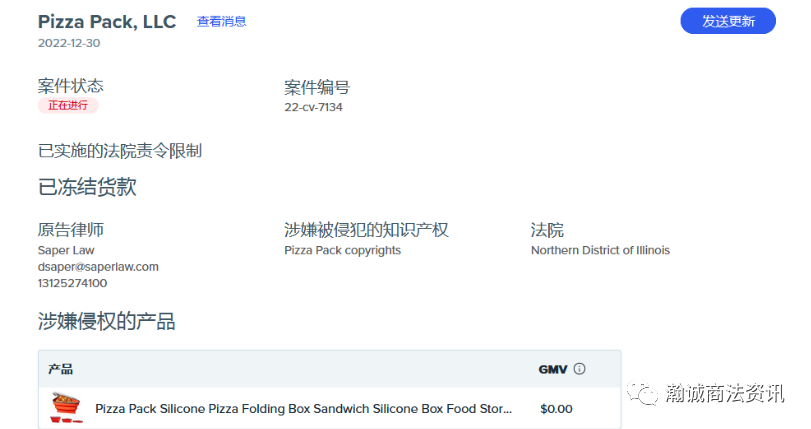This screenshot has width=811, height=429.
Task: Click the Pizza Pack, LLC heading
Action: 107,22
